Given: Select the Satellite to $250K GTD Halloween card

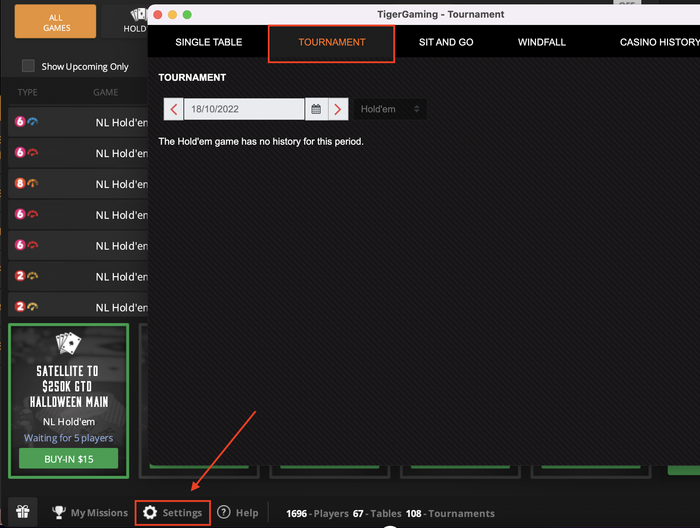Looking at the screenshot, I should click(x=68, y=401).
